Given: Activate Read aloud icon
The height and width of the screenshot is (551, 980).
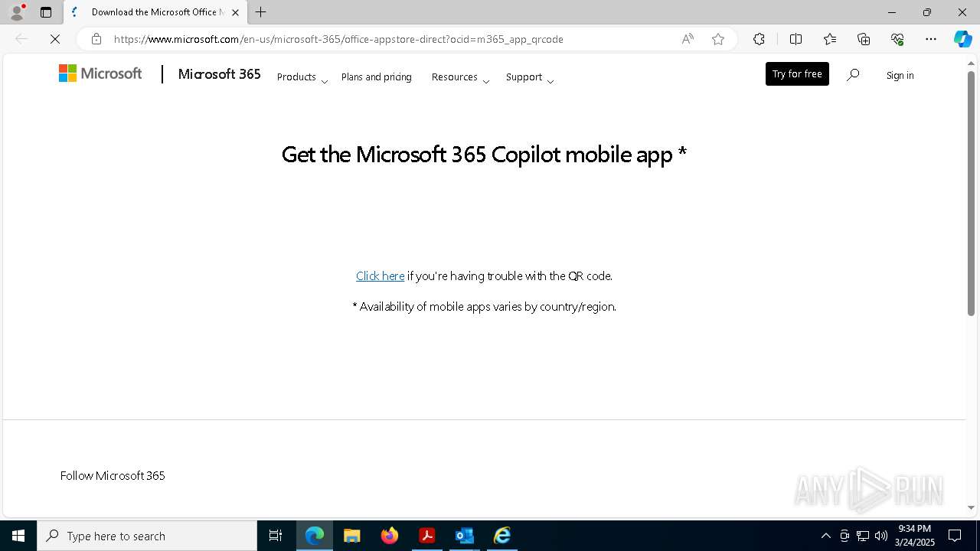Looking at the screenshot, I should coord(688,39).
